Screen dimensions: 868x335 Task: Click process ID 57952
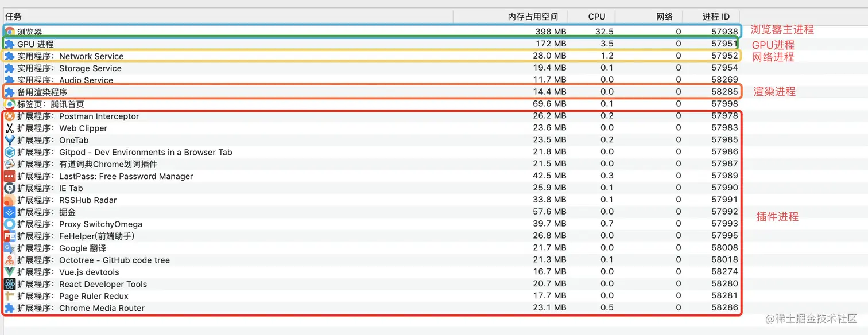(x=724, y=56)
